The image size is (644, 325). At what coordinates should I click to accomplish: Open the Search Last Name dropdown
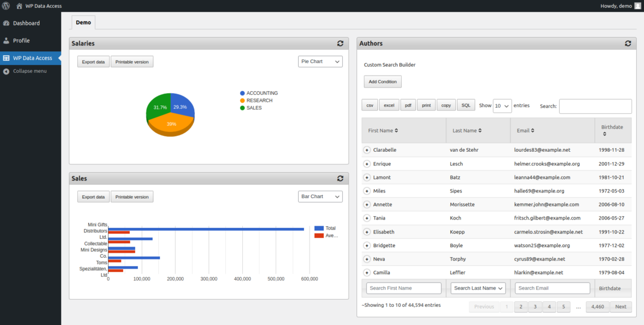click(x=478, y=288)
